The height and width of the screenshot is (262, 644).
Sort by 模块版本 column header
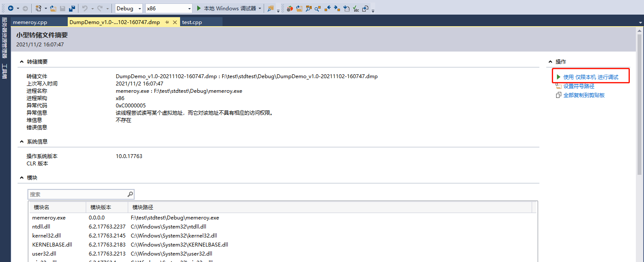[x=107, y=207]
